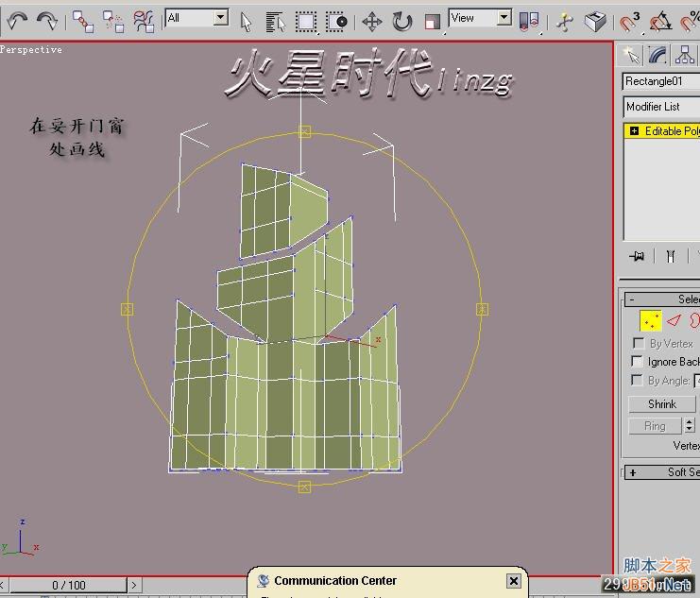Select the Vertex sub-object level icon

(x=651, y=320)
